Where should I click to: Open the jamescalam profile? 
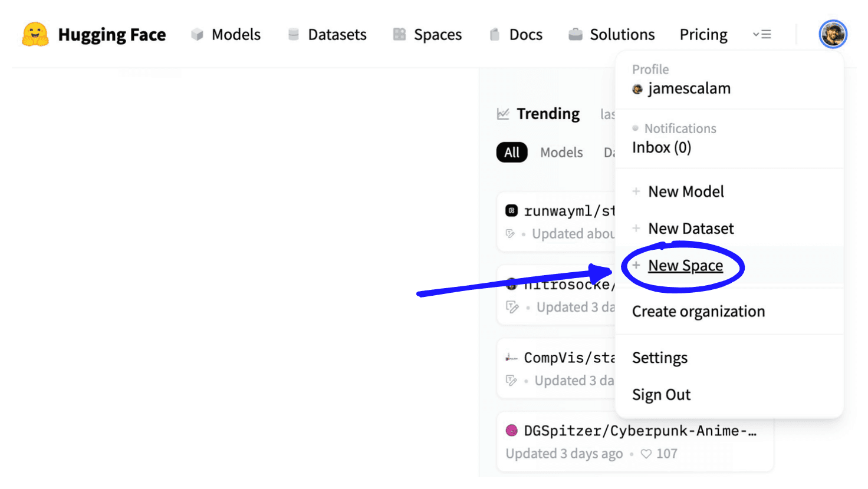[x=688, y=88]
